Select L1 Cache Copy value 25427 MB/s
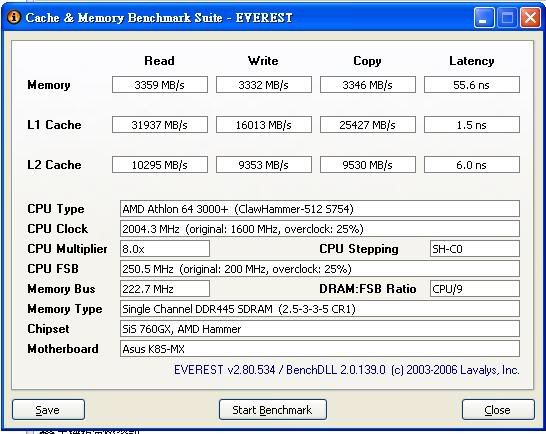546x434 pixels. pyautogui.click(x=368, y=125)
